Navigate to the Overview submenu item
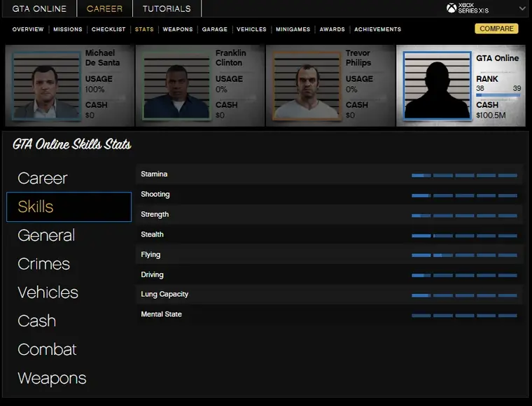The height and width of the screenshot is (406, 532). click(28, 29)
